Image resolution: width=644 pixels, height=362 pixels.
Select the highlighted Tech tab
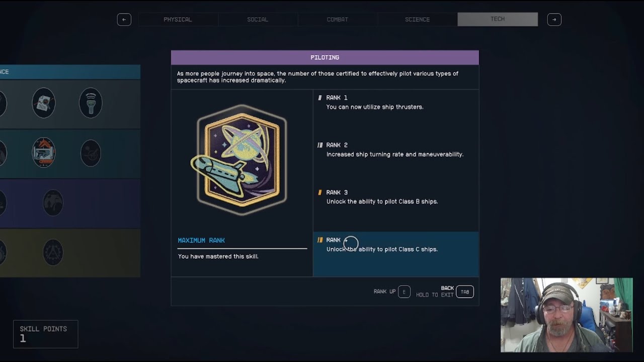point(498,19)
